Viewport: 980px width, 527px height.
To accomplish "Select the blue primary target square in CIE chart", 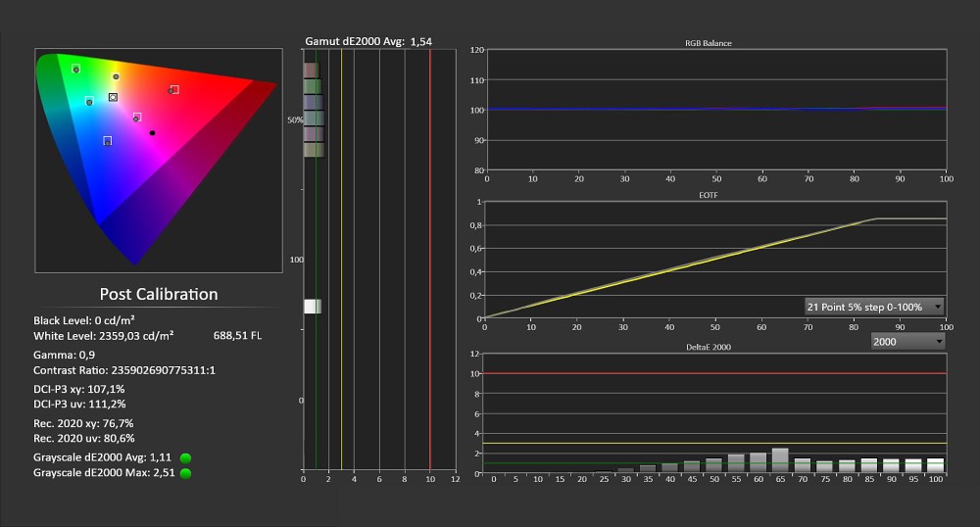I will 107,141.
